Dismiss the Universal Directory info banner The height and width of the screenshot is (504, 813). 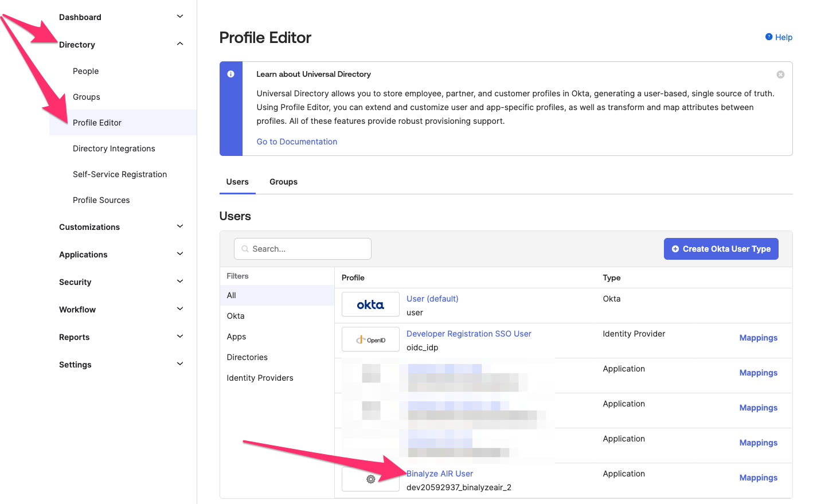pos(780,75)
